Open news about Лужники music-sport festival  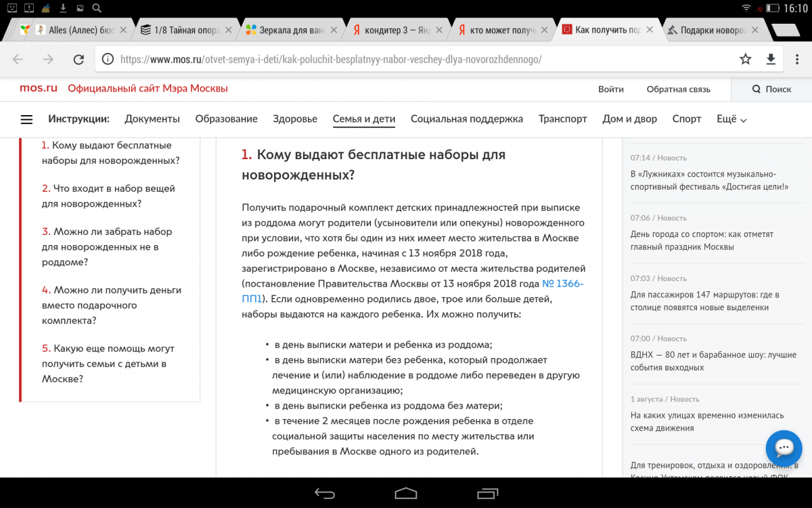710,180
